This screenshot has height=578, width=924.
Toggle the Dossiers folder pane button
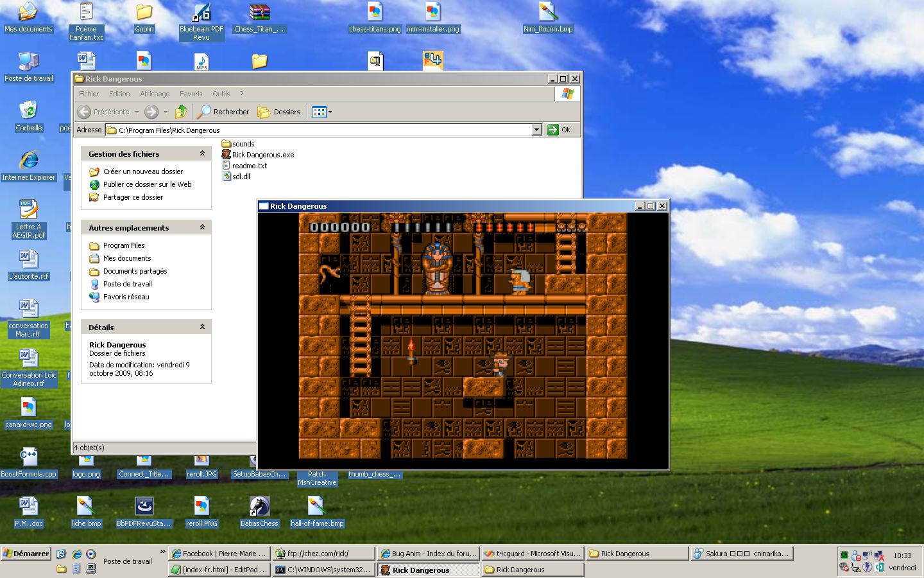[279, 112]
